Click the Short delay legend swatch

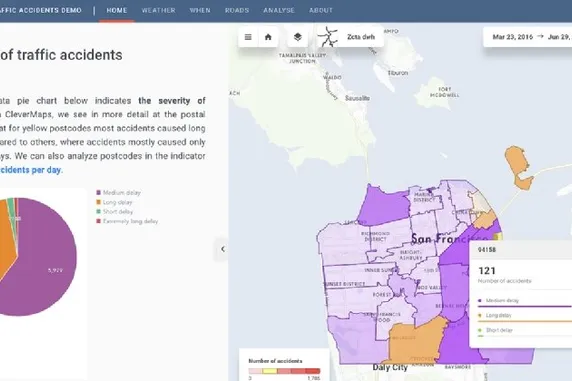point(98,212)
